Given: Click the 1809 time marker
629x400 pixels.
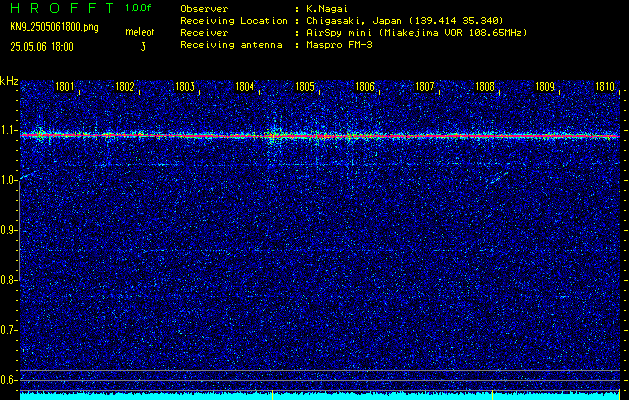Looking at the screenshot, I should (545, 86).
